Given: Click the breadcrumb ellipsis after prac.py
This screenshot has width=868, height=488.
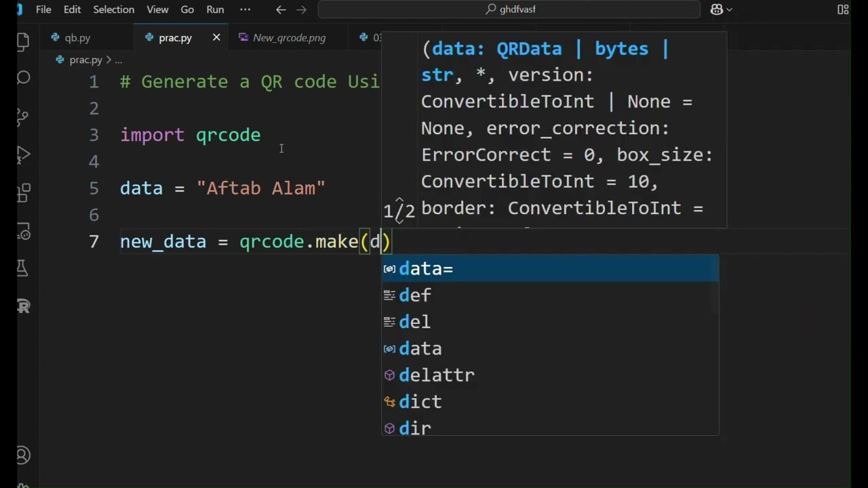Looking at the screenshot, I should point(118,60).
